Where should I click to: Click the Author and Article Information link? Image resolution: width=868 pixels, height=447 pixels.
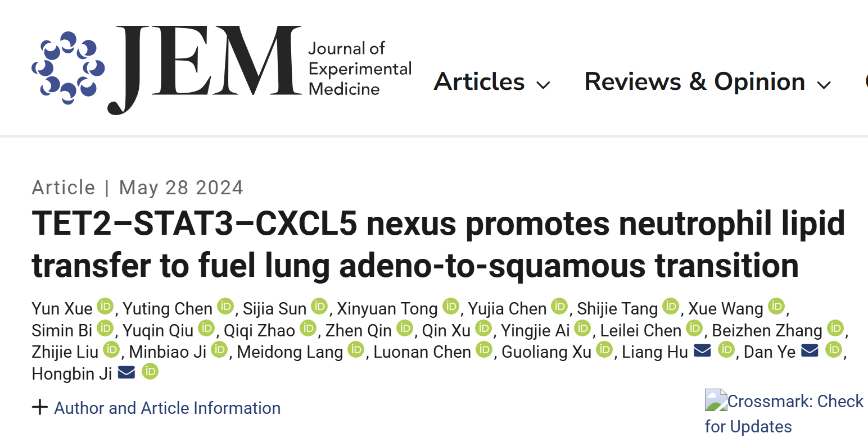[167, 408]
